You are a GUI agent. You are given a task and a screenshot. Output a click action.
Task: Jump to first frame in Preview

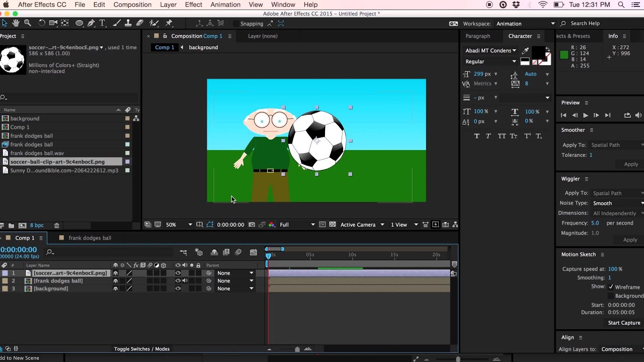pyautogui.click(x=563, y=115)
